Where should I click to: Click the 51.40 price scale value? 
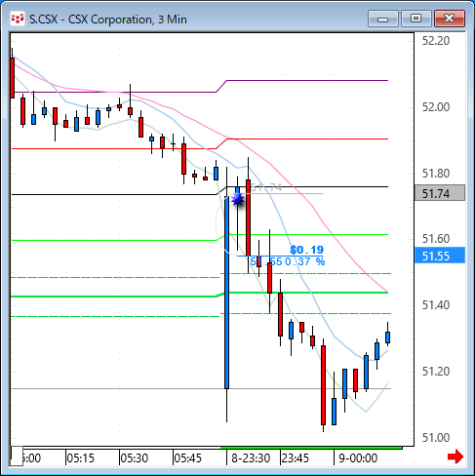(436, 305)
